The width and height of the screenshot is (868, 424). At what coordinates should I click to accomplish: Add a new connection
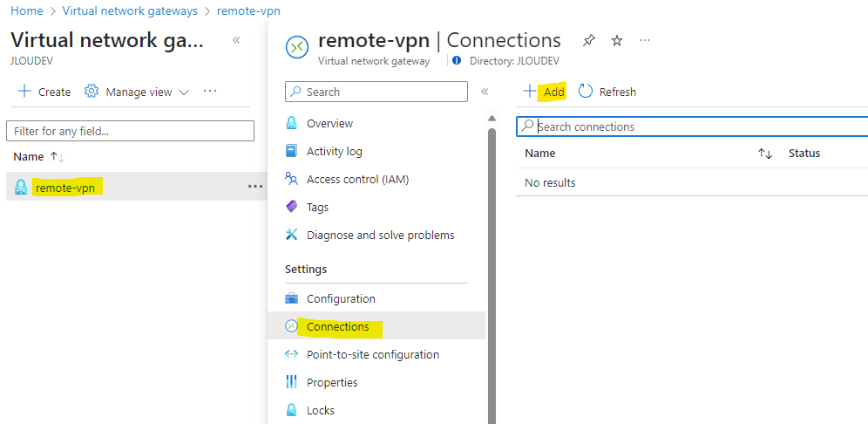[546, 92]
